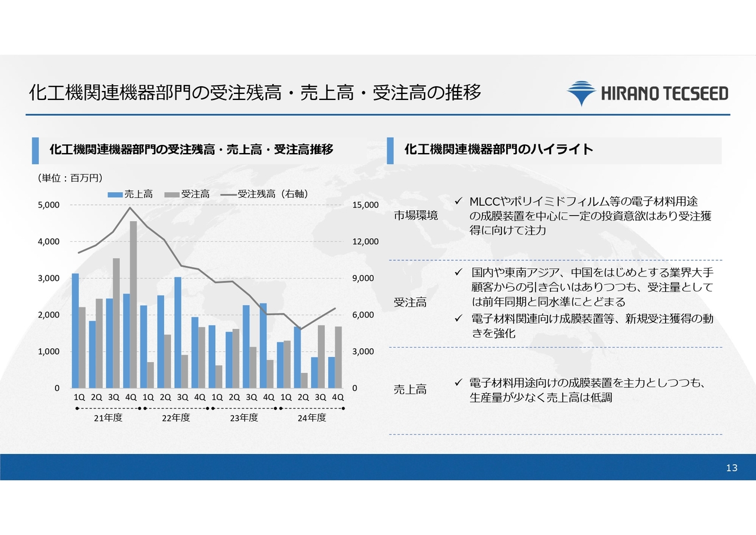Click the 市場環境 row label
This screenshot has height=535, width=756.
[x=416, y=216]
